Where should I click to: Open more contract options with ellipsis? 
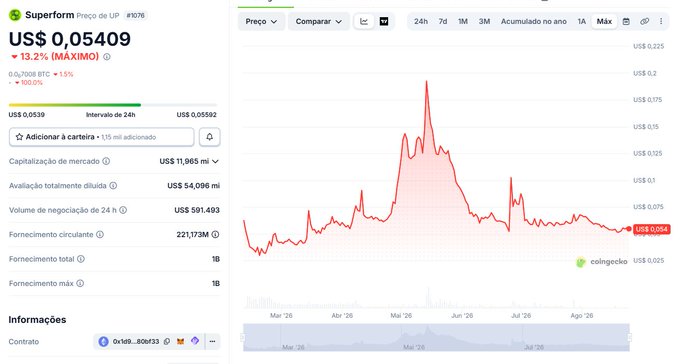[212, 341]
